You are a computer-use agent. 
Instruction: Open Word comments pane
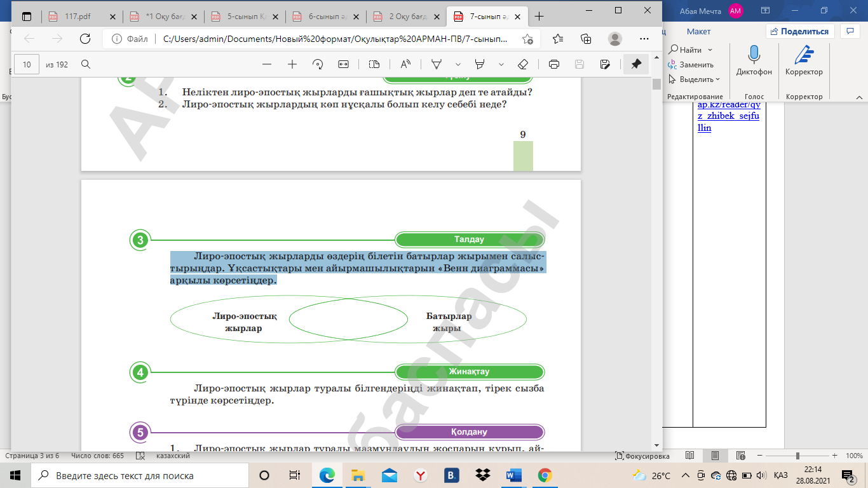click(850, 31)
